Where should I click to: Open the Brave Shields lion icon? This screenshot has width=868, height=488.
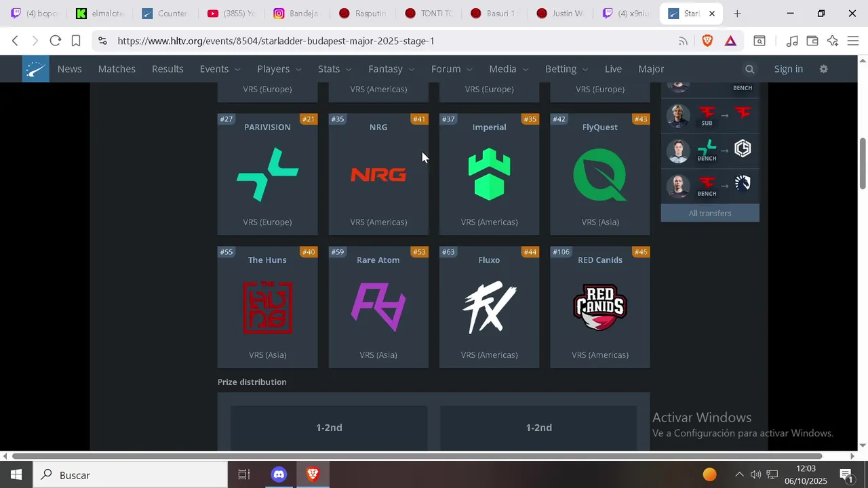[x=707, y=41]
